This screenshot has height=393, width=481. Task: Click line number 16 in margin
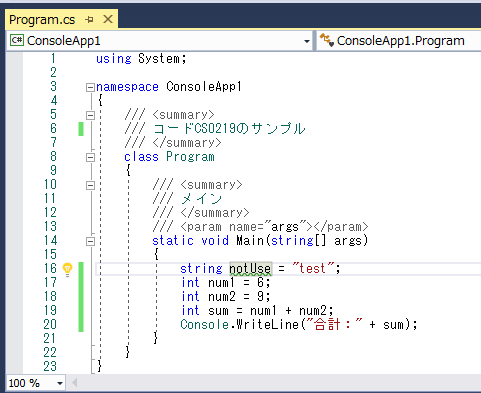(50, 269)
